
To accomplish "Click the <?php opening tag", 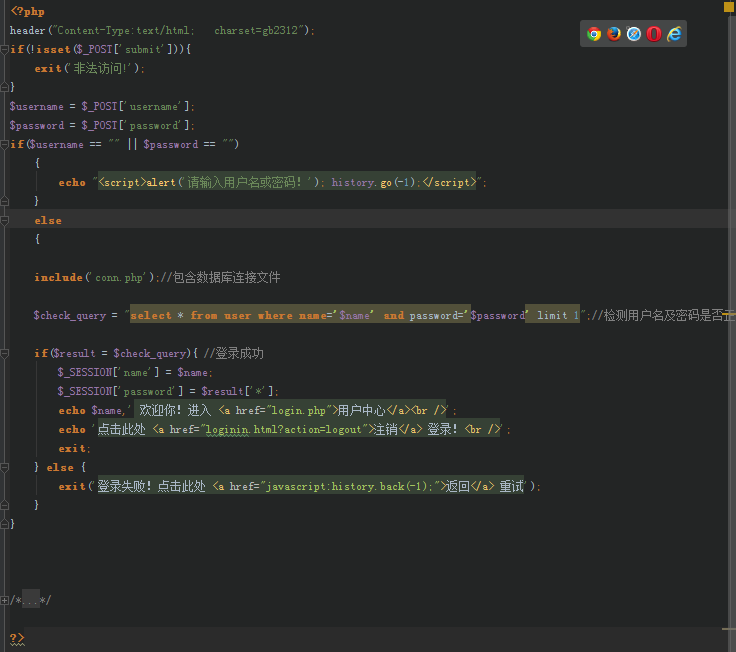I will pyautogui.click(x=27, y=11).
